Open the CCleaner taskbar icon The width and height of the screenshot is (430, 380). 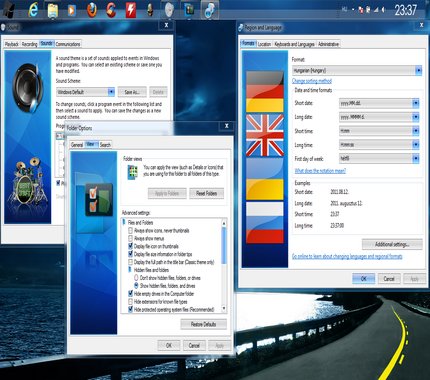coord(111,10)
